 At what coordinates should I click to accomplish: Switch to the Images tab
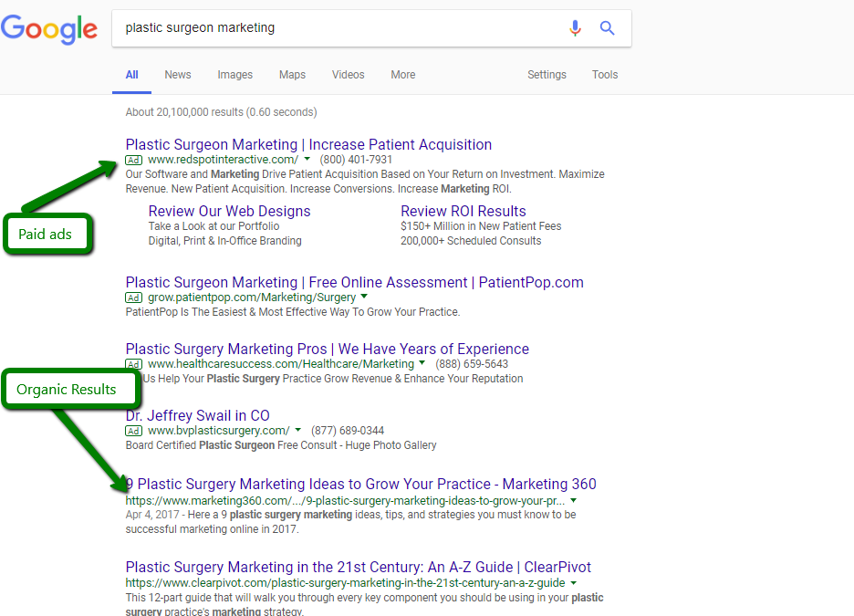pyautogui.click(x=234, y=75)
